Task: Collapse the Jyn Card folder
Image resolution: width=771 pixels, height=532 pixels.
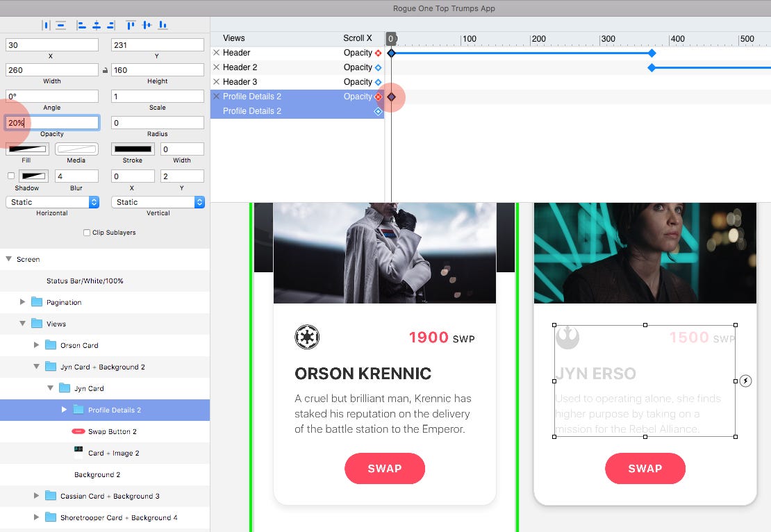Action: coord(49,388)
